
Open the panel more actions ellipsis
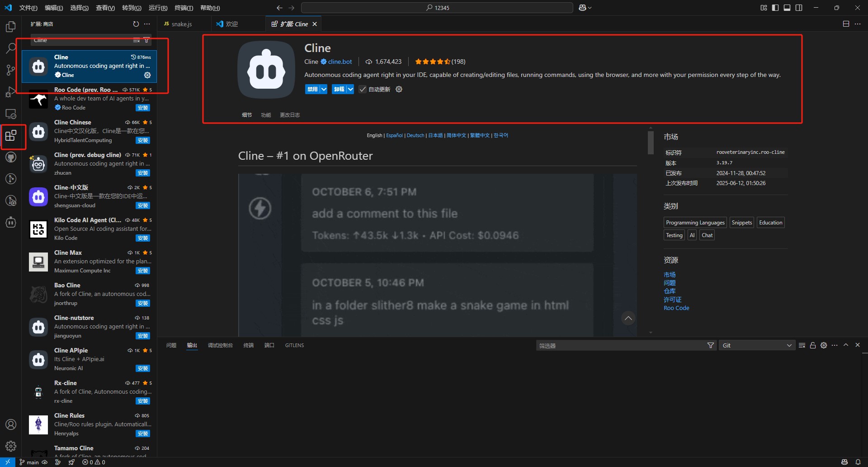tap(835, 345)
